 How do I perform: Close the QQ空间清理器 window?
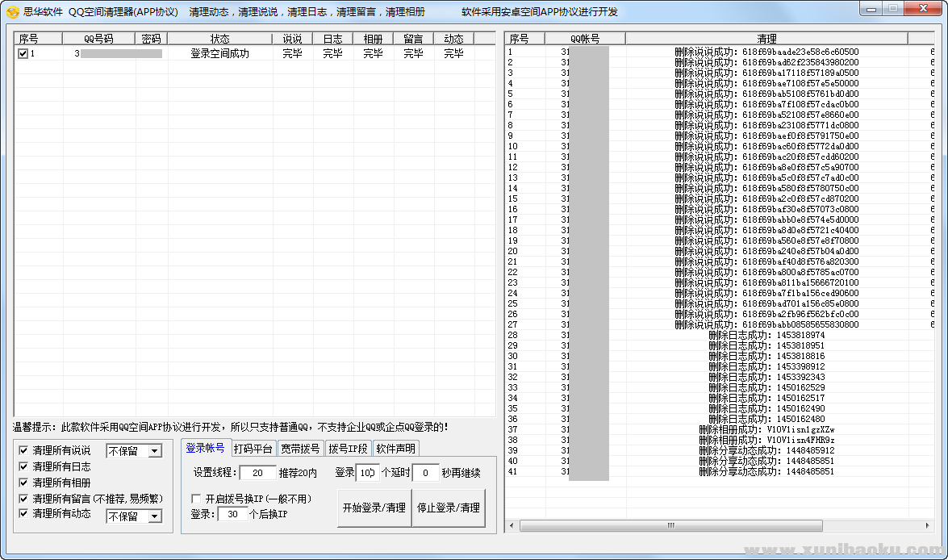921,9
